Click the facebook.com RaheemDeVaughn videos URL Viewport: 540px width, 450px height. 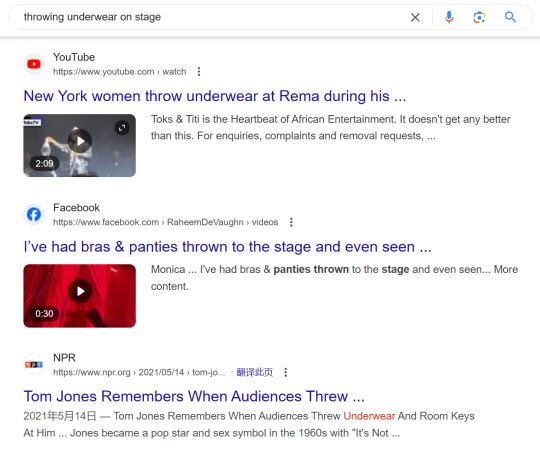tap(165, 222)
